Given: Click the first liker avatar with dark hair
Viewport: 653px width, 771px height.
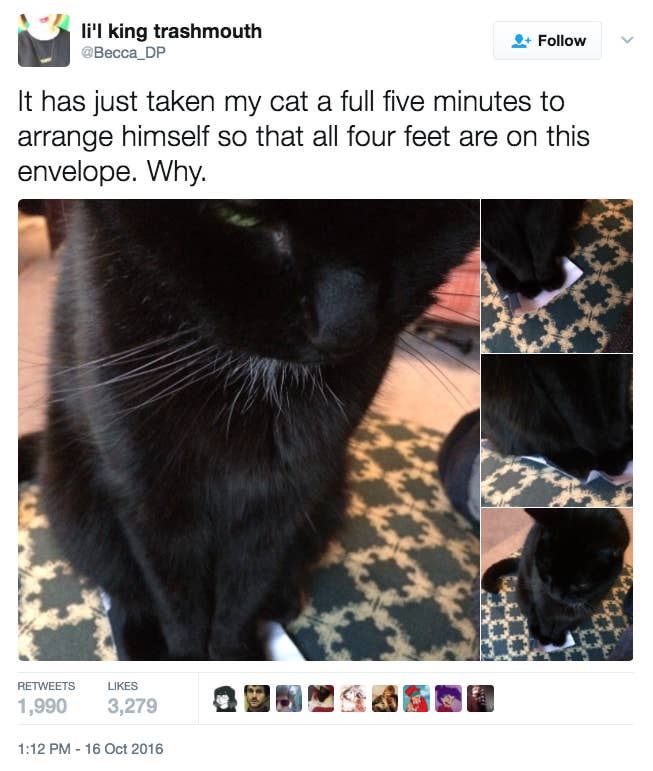Looking at the screenshot, I should click(x=225, y=698).
